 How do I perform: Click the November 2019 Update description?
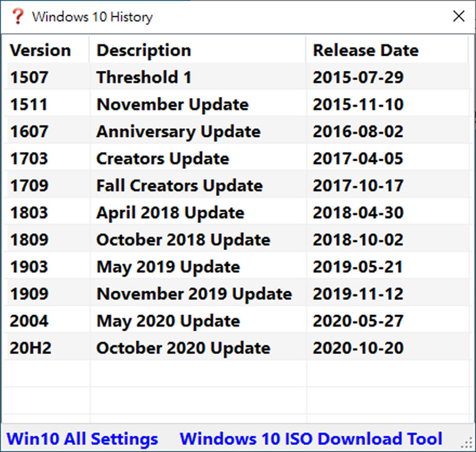(194, 294)
